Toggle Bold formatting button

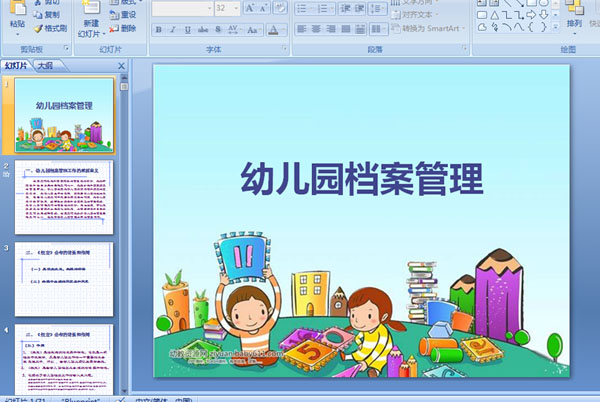158,29
